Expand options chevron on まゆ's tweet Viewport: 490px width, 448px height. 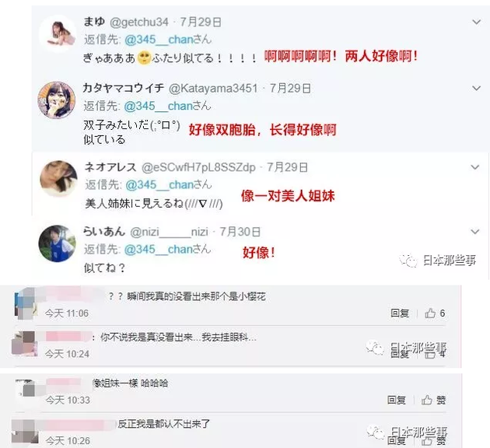click(476, 23)
